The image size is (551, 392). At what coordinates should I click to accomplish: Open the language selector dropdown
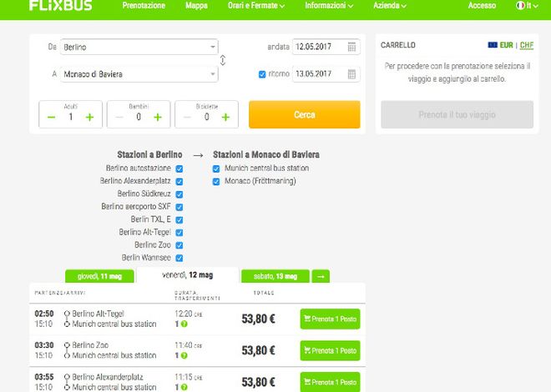coord(527,6)
